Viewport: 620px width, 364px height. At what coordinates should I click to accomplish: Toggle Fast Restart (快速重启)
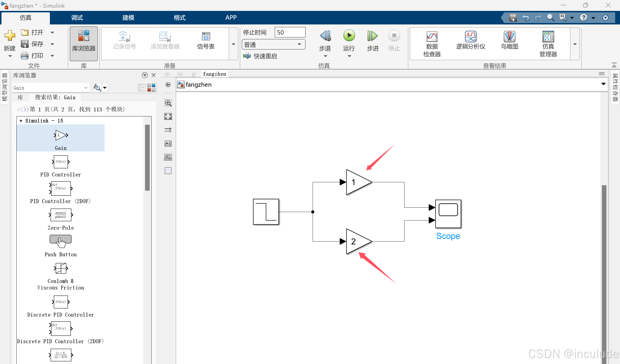click(261, 56)
